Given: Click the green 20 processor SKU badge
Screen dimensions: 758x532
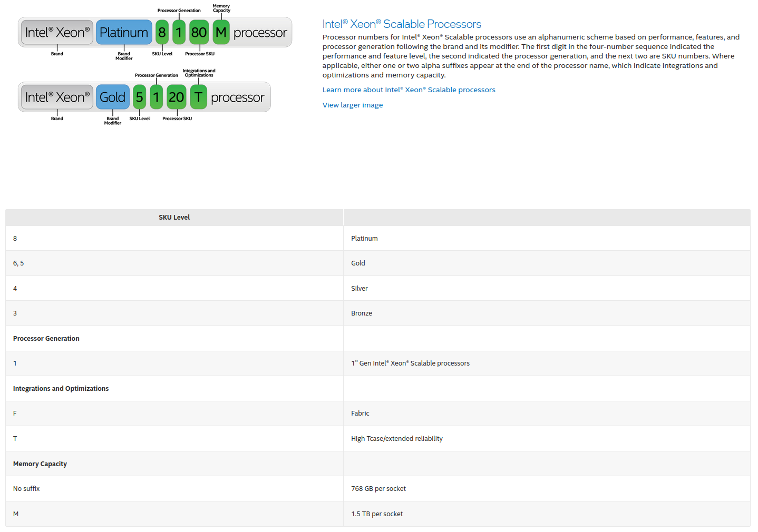Looking at the screenshot, I should [x=176, y=97].
